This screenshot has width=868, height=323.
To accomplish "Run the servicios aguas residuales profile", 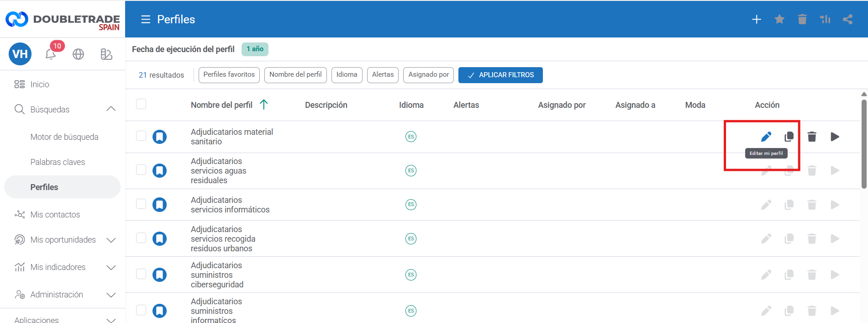I will [x=835, y=171].
